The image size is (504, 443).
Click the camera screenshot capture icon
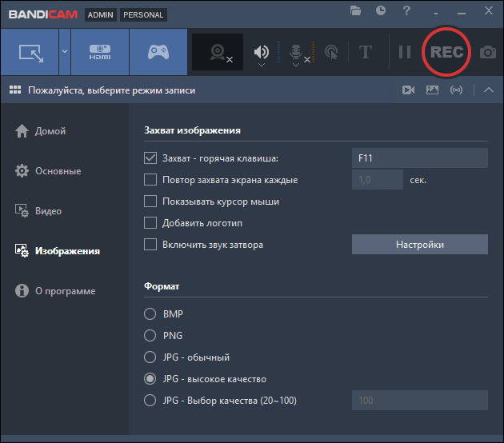coord(487,53)
